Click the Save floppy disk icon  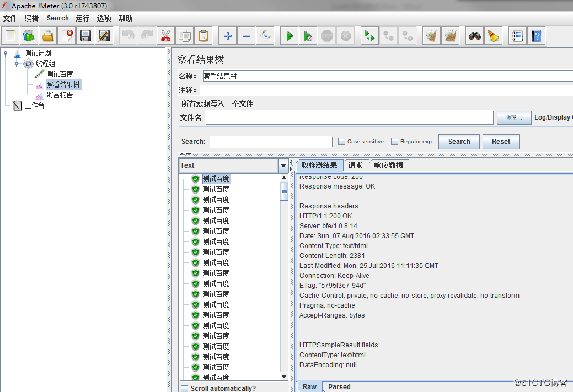pos(85,36)
